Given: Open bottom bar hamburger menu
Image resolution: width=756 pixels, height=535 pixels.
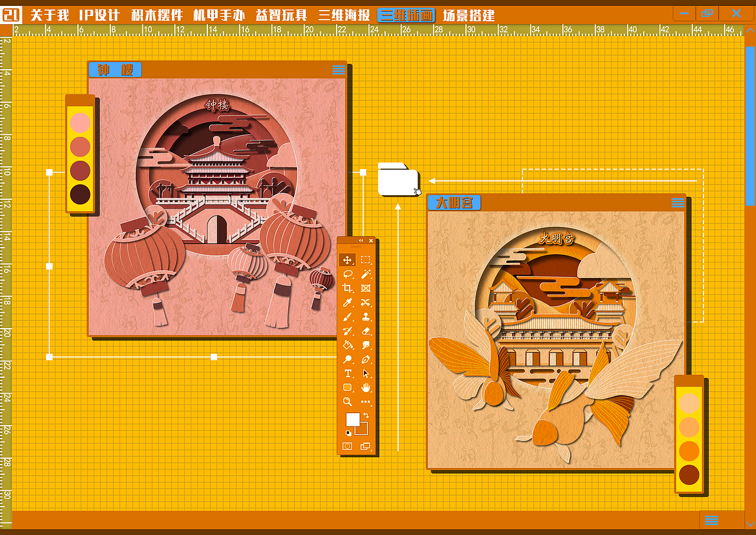Looking at the screenshot, I should pos(712,520).
